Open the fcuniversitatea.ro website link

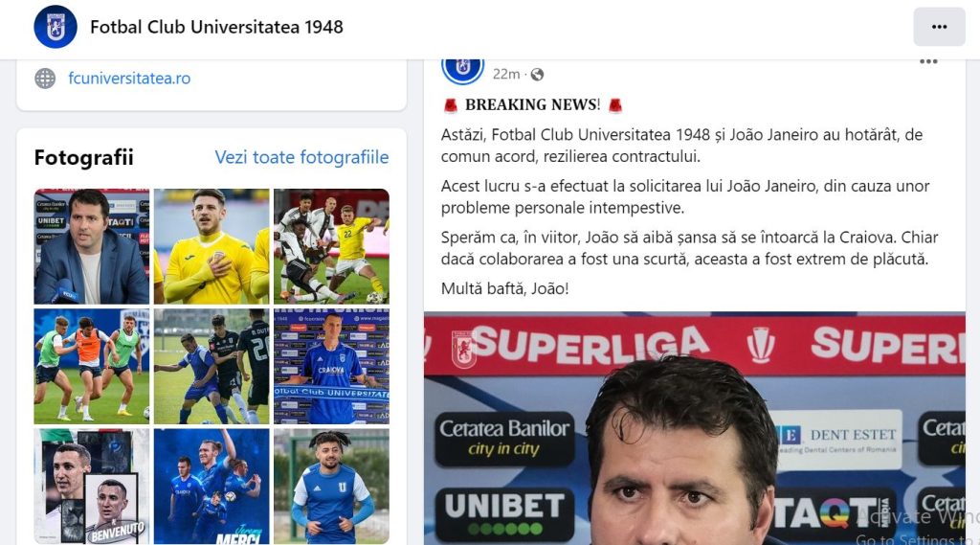[129, 79]
